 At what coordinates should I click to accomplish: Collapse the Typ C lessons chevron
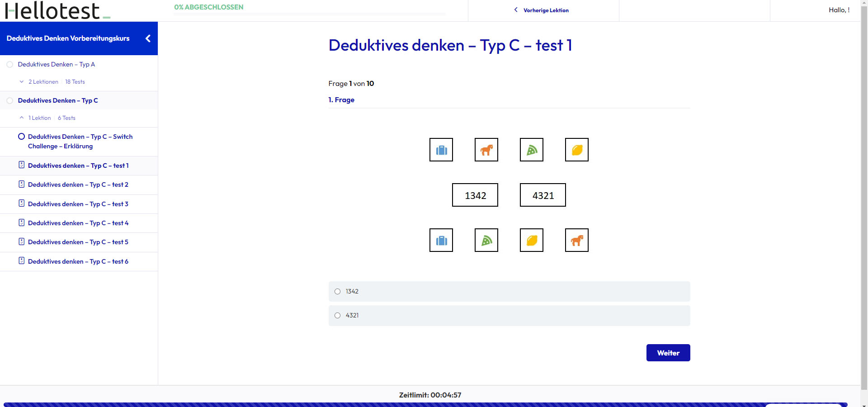[21, 118]
